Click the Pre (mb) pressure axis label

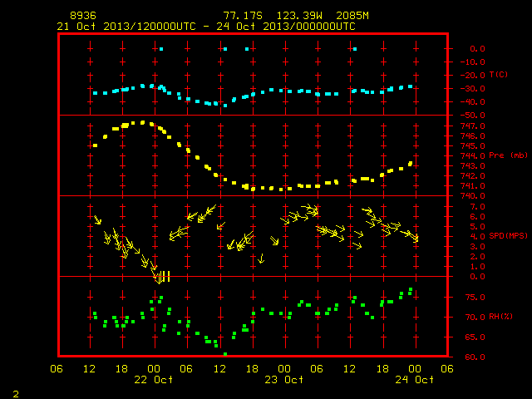pyautogui.click(x=508, y=155)
